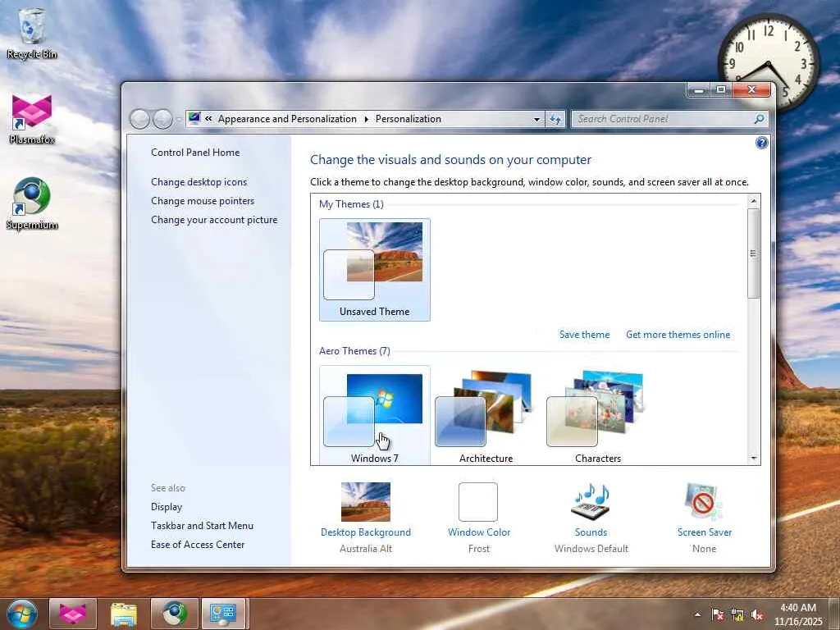Open Ease of Access Center link
This screenshot has width=840, height=630.
pos(198,545)
